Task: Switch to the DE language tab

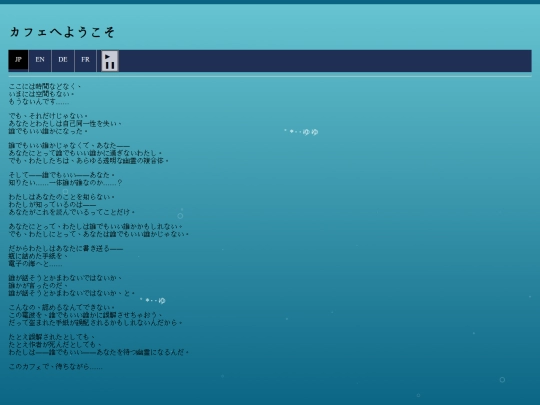Action: tap(63, 61)
